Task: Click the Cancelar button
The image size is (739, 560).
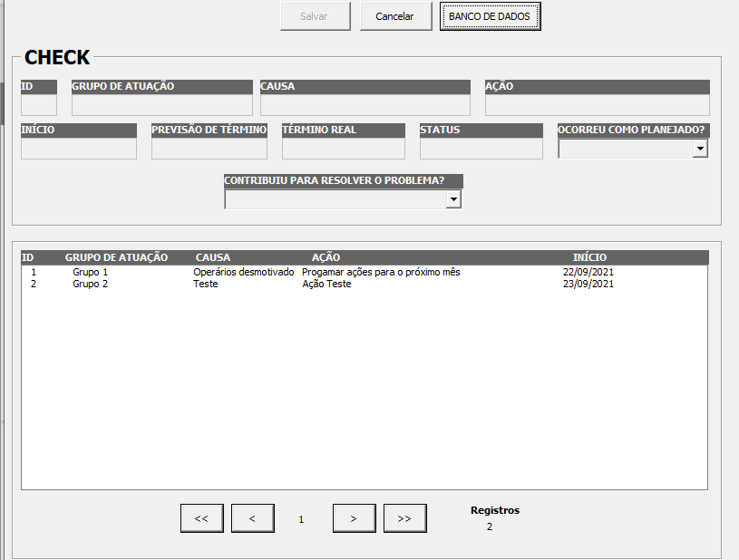Action: 396,16
